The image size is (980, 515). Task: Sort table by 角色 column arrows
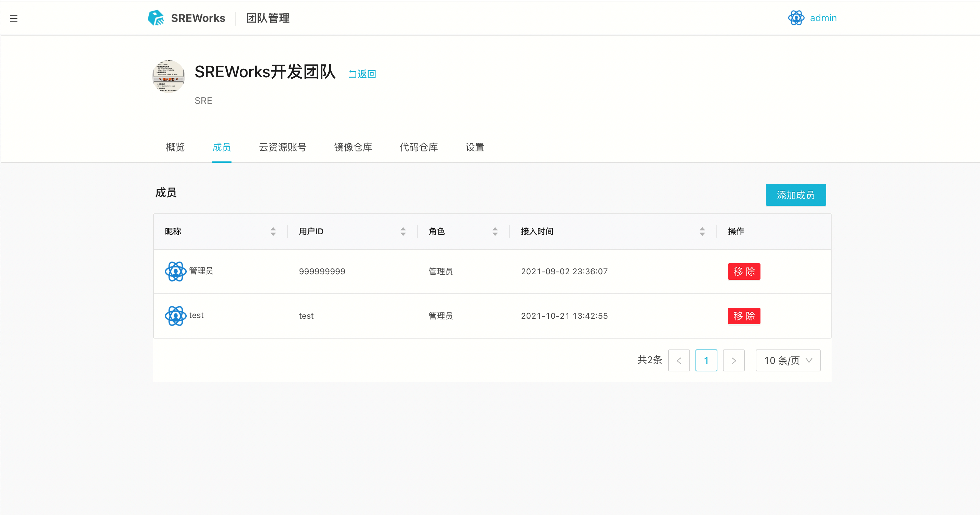pos(495,231)
